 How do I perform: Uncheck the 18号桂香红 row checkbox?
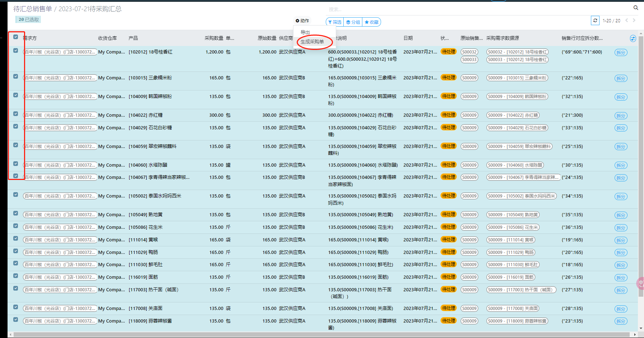click(x=16, y=51)
